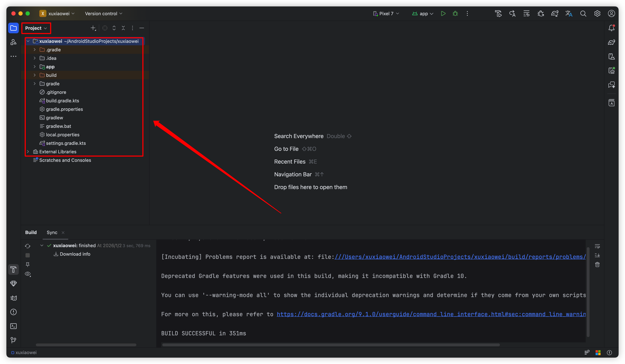Image resolution: width=625 pixels, height=364 pixels.
Task: Click the Sync Gradle elephant icon
Action: [554, 14]
